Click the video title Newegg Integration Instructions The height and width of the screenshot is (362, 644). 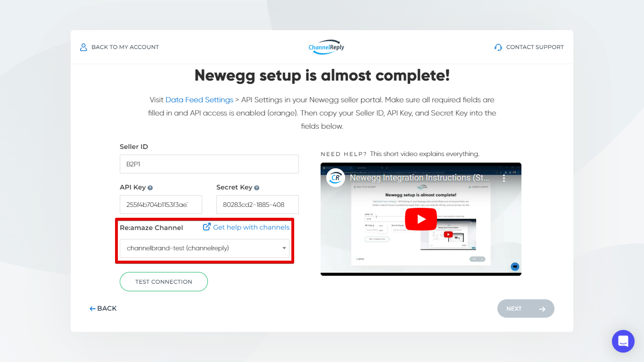click(420, 178)
